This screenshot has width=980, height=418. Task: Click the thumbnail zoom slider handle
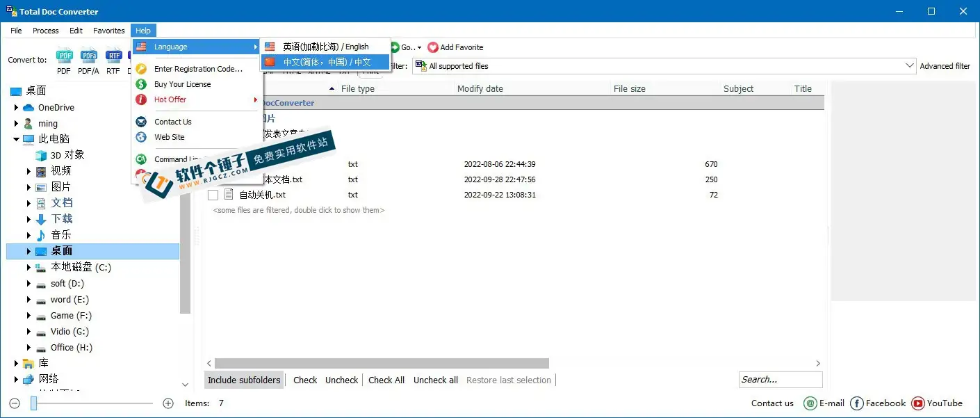tap(33, 403)
